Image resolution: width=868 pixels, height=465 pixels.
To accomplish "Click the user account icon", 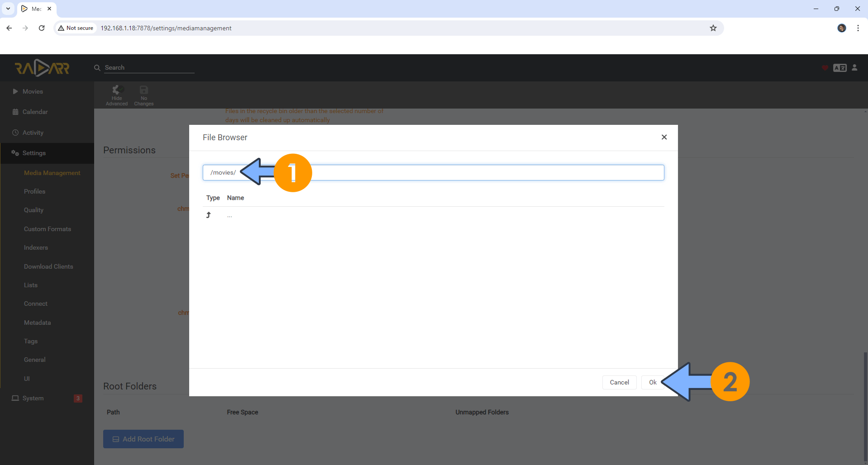I will pyautogui.click(x=855, y=67).
